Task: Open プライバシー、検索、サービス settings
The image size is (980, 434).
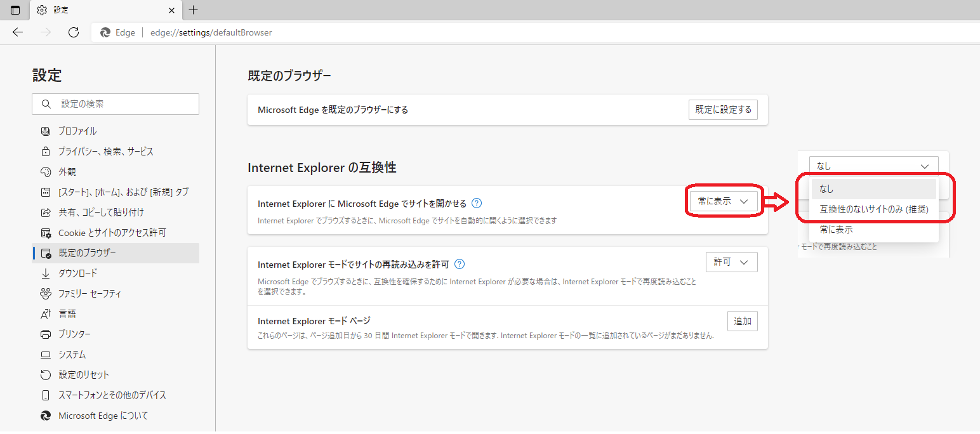Action: click(116, 152)
